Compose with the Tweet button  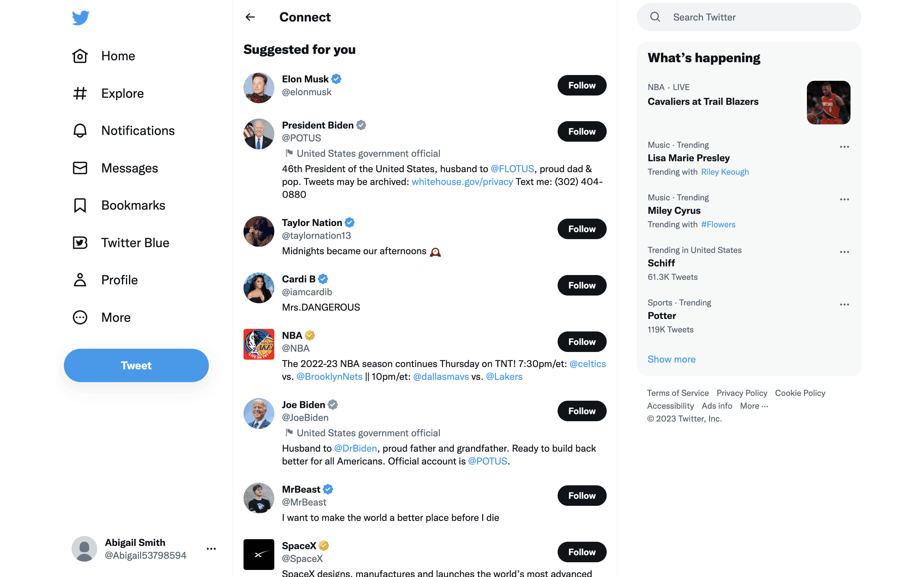pos(136,365)
